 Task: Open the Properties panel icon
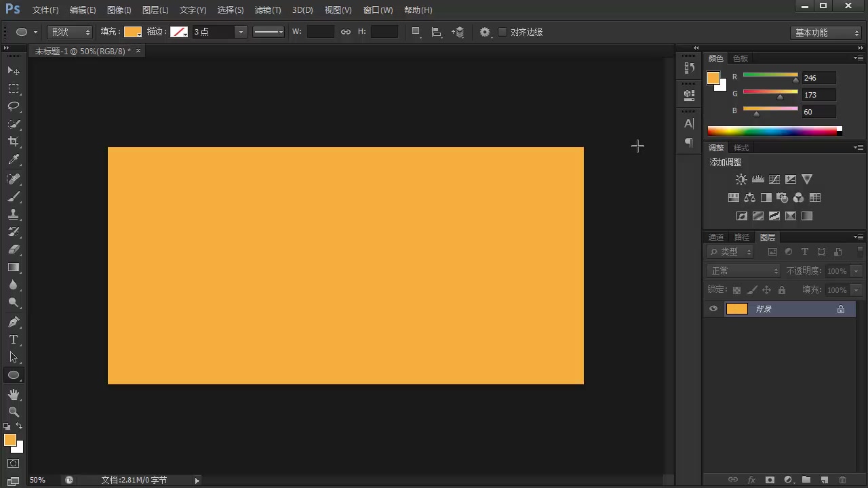(689, 95)
